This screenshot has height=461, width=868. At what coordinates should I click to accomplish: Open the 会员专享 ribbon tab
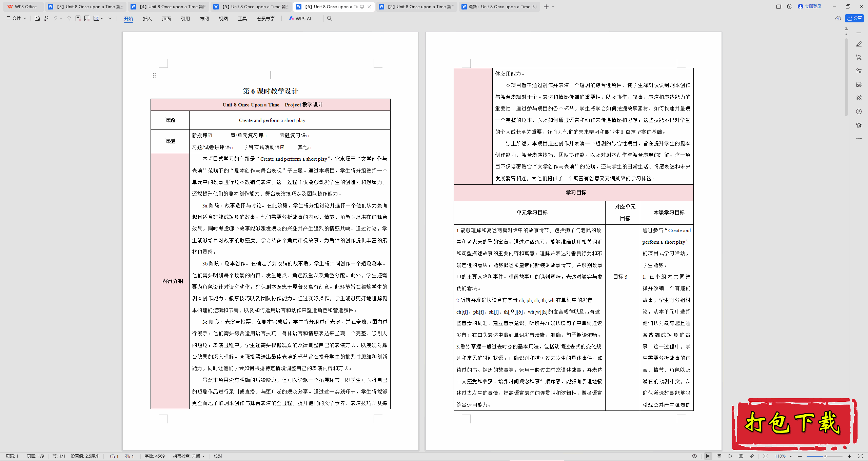pyautogui.click(x=265, y=19)
